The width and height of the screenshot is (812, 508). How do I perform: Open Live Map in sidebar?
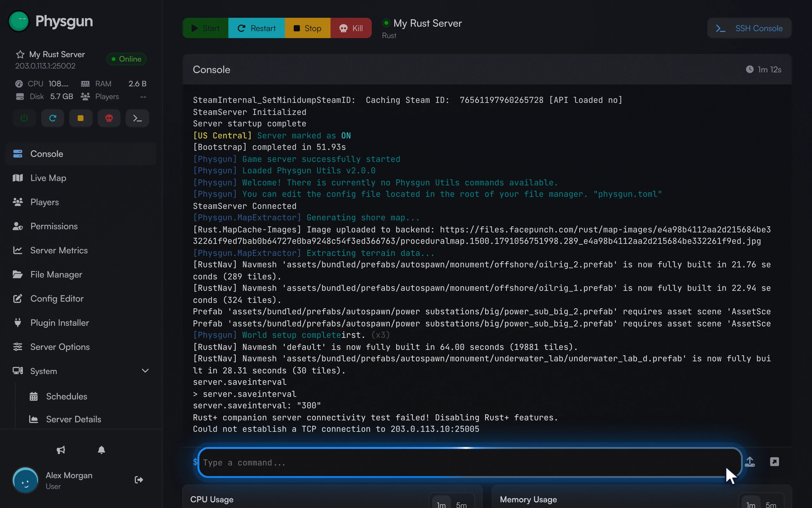point(81,178)
